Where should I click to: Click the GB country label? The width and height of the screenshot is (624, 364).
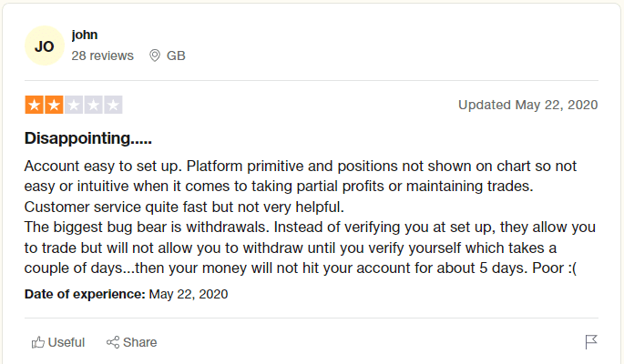click(176, 56)
